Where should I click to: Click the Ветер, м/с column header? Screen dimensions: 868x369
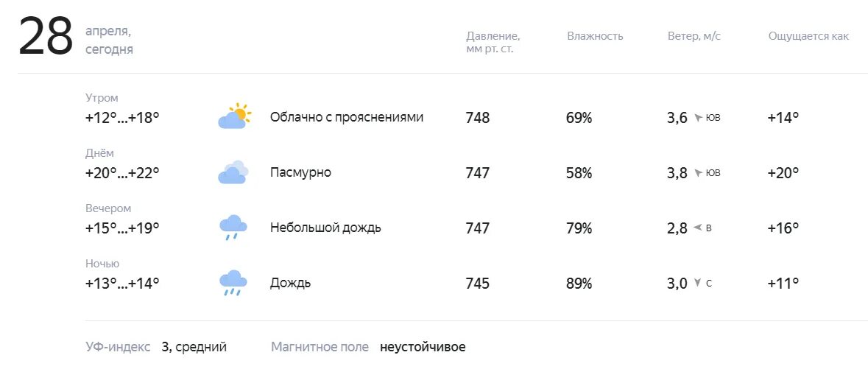click(x=694, y=36)
